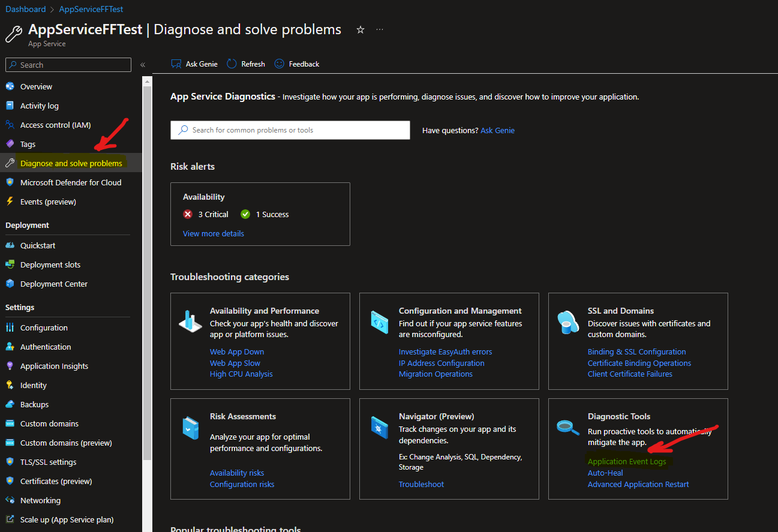Click the Scale up icon
Image resolution: width=778 pixels, height=532 pixels.
pyautogui.click(x=10, y=519)
